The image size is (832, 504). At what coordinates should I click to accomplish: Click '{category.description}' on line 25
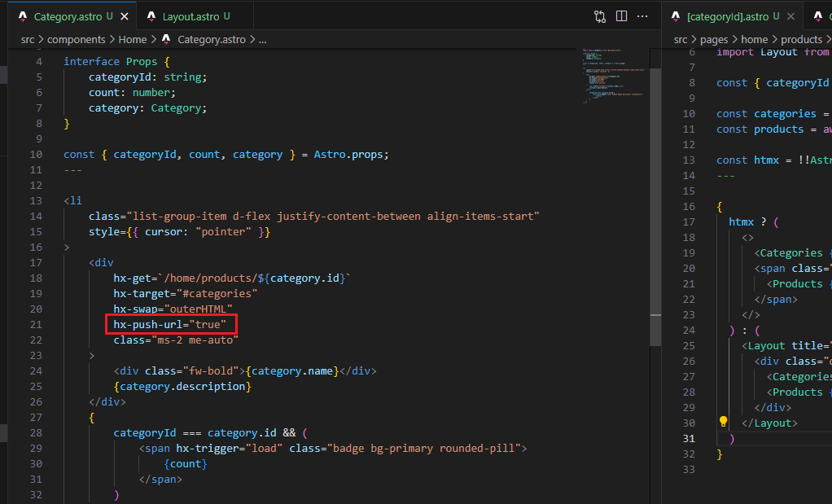pyautogui.click(x=182, y=386)
